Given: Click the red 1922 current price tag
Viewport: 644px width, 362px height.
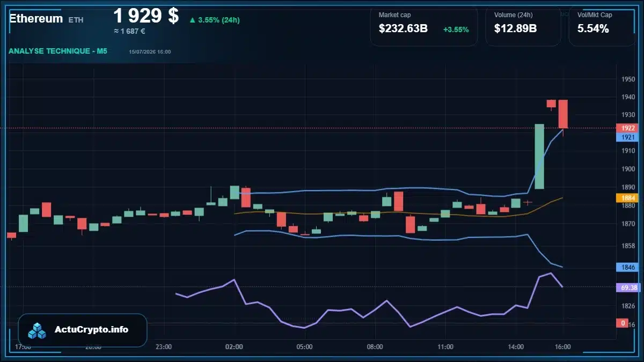Looking at the screenshot, I should pos(628,128).
